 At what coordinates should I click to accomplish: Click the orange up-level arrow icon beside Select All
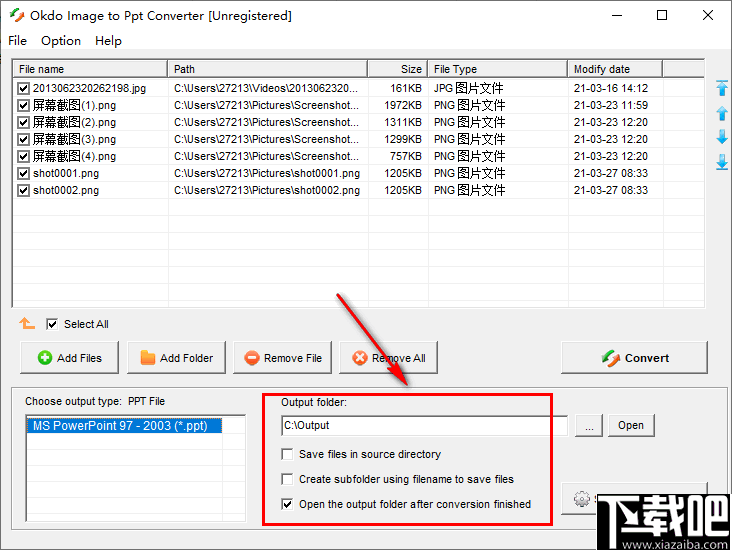click(x=27, y=323)
